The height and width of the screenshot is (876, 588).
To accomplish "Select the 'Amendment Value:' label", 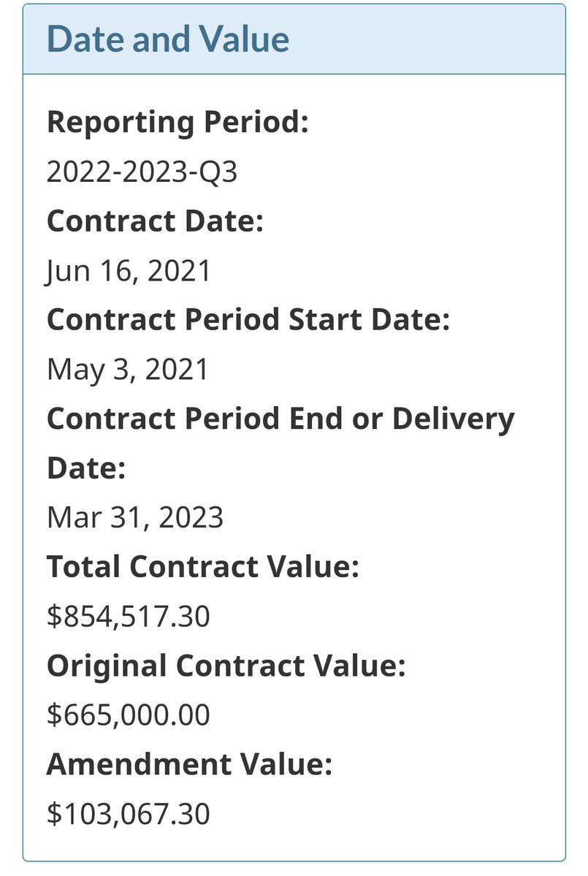I will coord(189,764).
